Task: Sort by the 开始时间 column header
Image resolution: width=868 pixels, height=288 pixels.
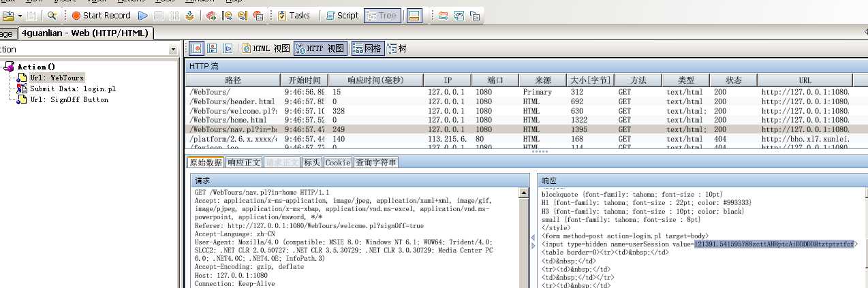Action: (x=305, y=80)
